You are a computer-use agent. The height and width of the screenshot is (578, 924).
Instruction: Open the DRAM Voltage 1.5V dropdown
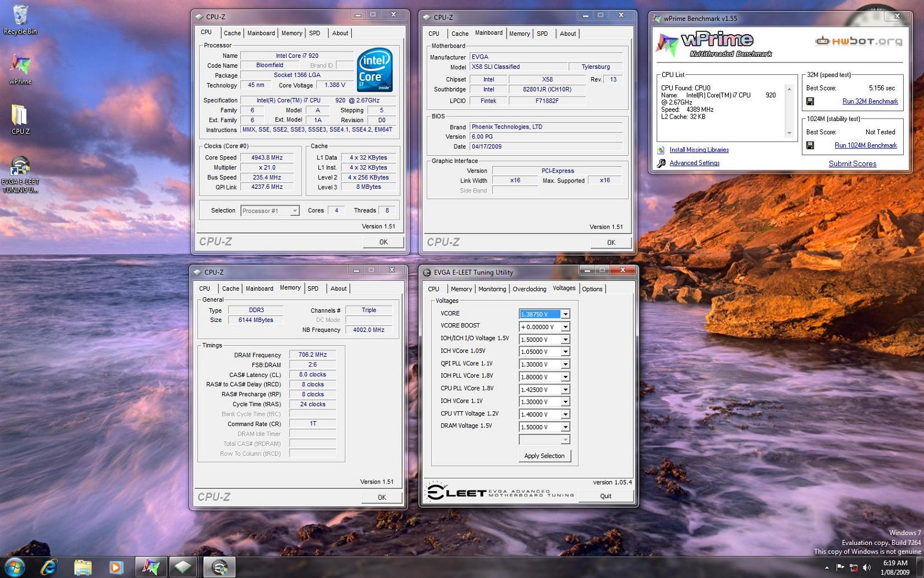[565, 427]
